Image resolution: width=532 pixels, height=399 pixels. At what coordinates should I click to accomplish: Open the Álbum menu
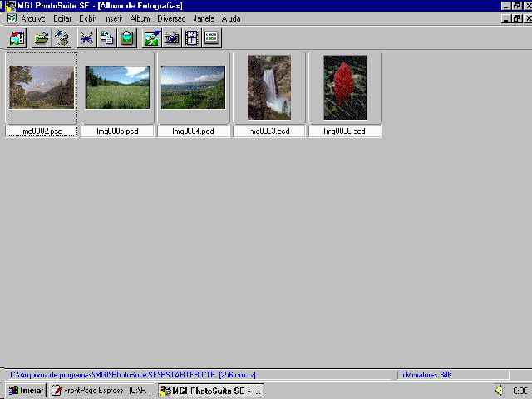(140, 18)
